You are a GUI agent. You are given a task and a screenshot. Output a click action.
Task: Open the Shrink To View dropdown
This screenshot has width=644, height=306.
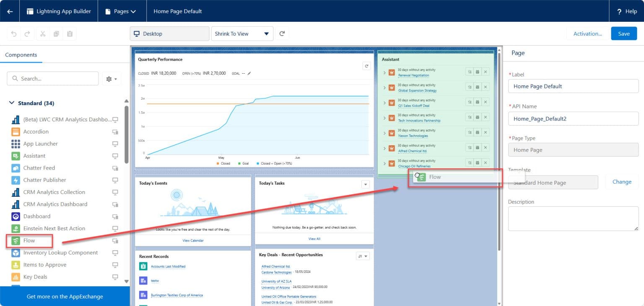242,33
